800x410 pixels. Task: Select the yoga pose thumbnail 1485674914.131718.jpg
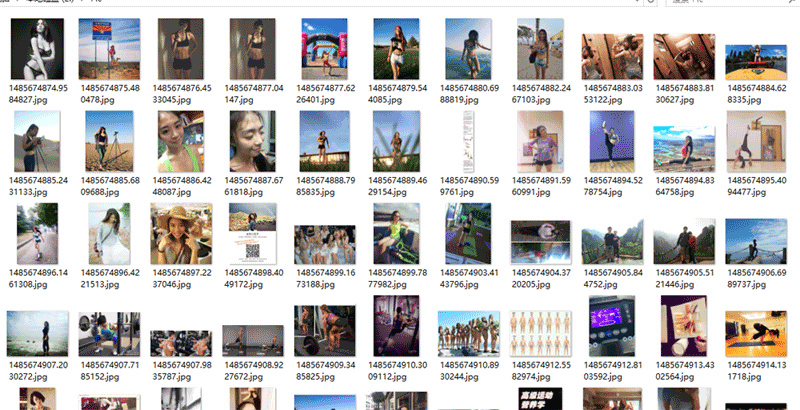point(756,334)
